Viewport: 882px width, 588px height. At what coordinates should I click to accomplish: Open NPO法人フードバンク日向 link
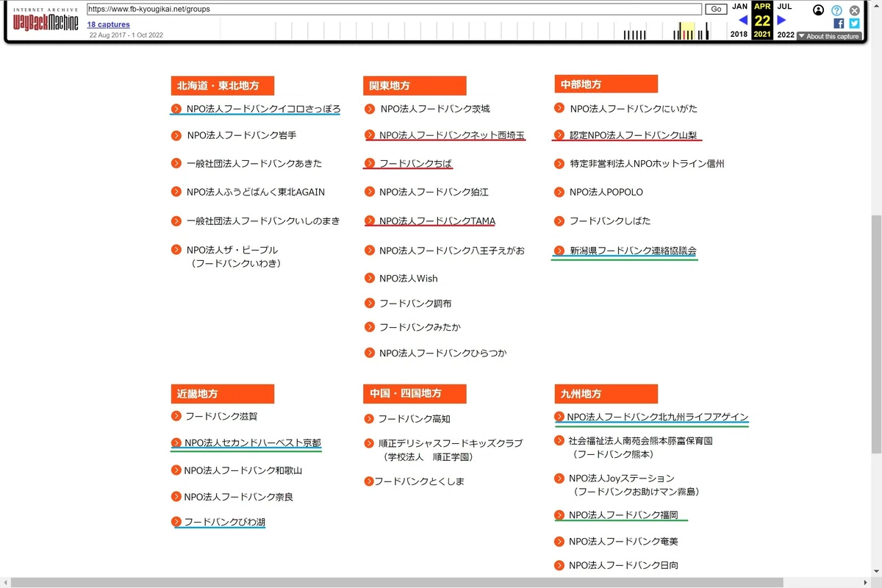click(624, 565)
